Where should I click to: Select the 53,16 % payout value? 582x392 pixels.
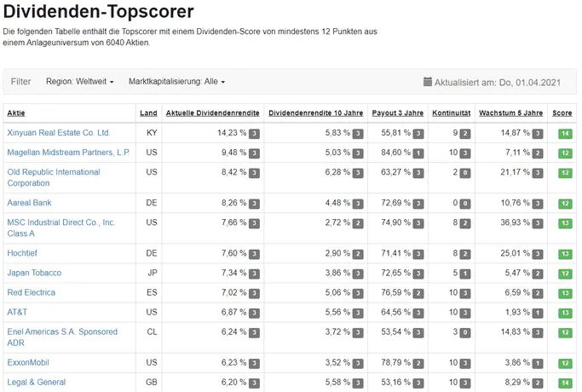pyautogui.click(x=395, y=382)
